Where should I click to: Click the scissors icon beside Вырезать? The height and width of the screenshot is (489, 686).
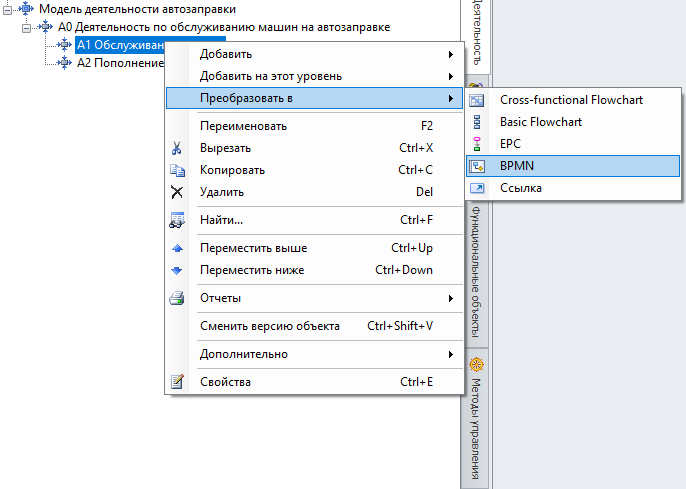(177, 148)
